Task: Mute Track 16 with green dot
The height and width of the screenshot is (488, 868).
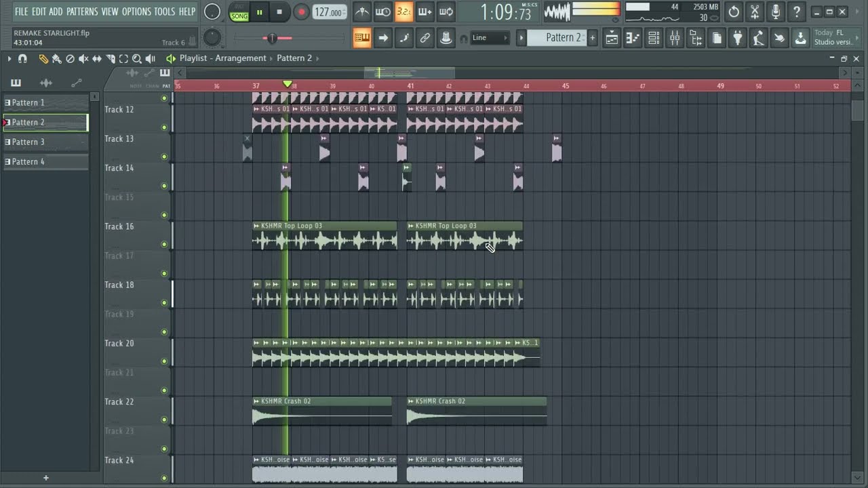Action: pyautogui.click(x=164, y=244)
